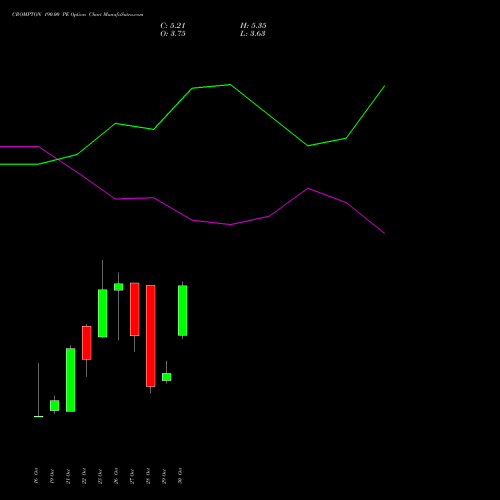Click the last green candlestick for 30 Oct
500x500 pixels.
[183, 310]
